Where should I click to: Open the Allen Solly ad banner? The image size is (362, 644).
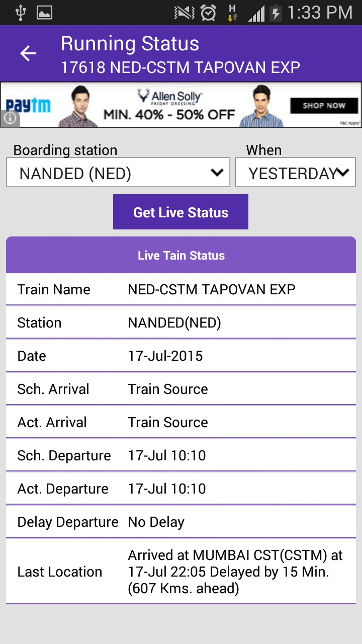(181, 105)
